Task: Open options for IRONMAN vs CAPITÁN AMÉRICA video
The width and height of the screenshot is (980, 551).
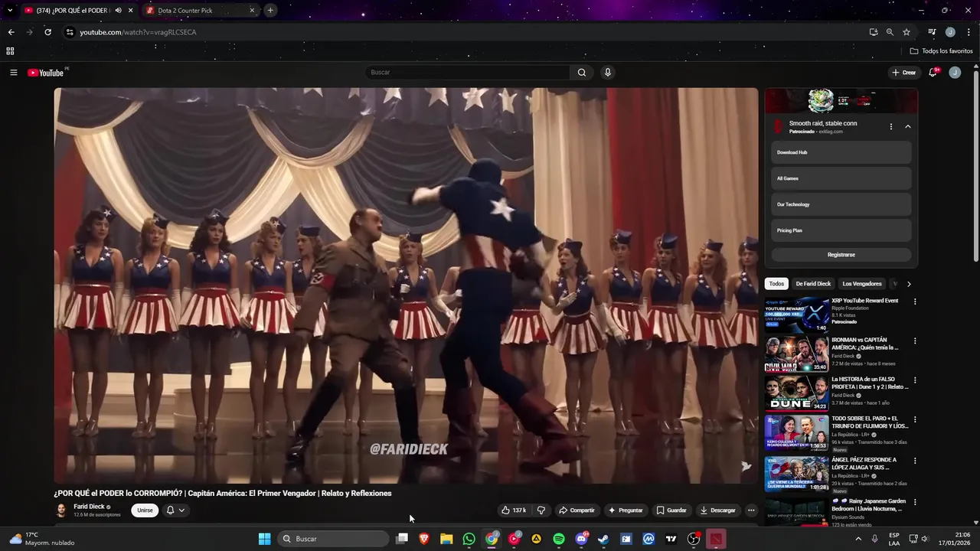Action: pyautogui.click(x=914, y=341)
